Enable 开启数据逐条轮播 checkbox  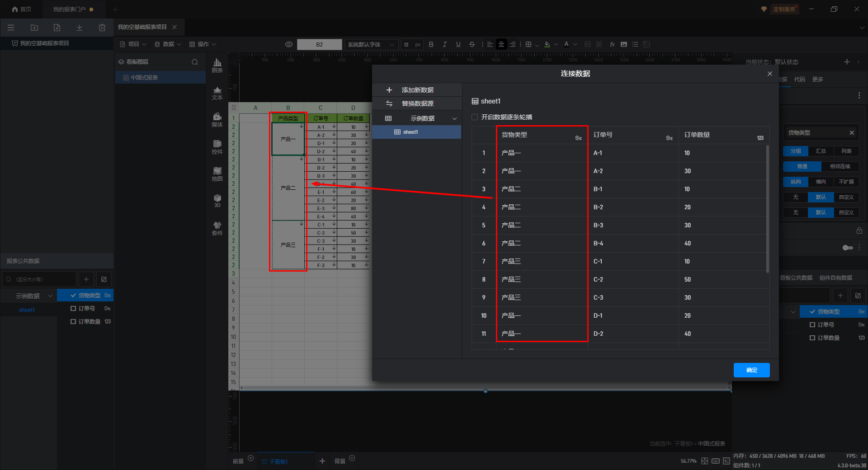475,117
